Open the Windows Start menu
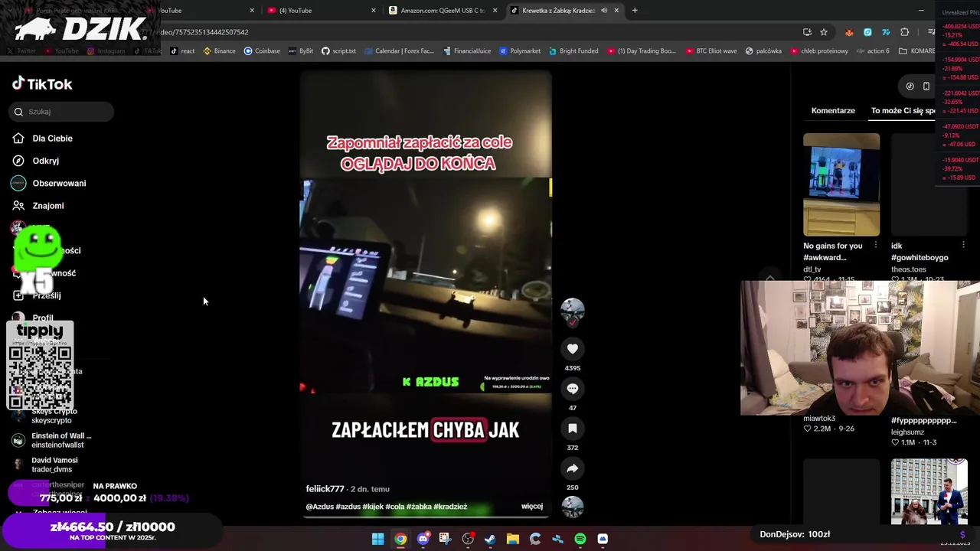 (377, 539)
